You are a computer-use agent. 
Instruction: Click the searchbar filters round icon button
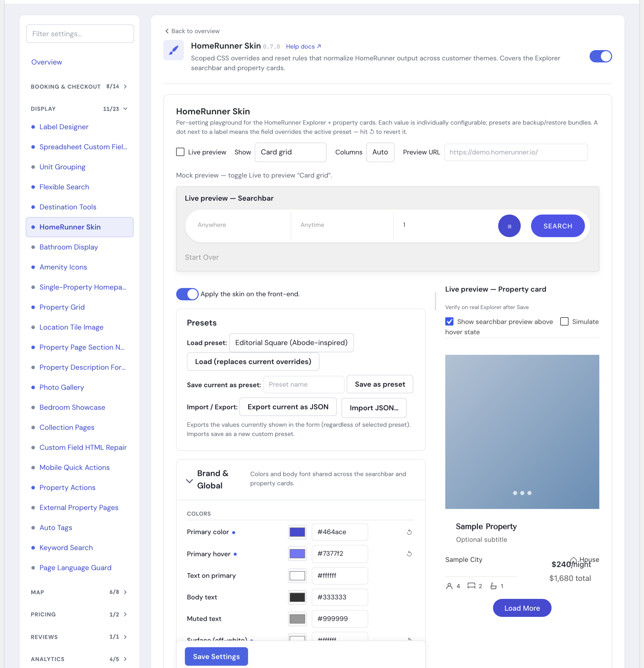509,226
